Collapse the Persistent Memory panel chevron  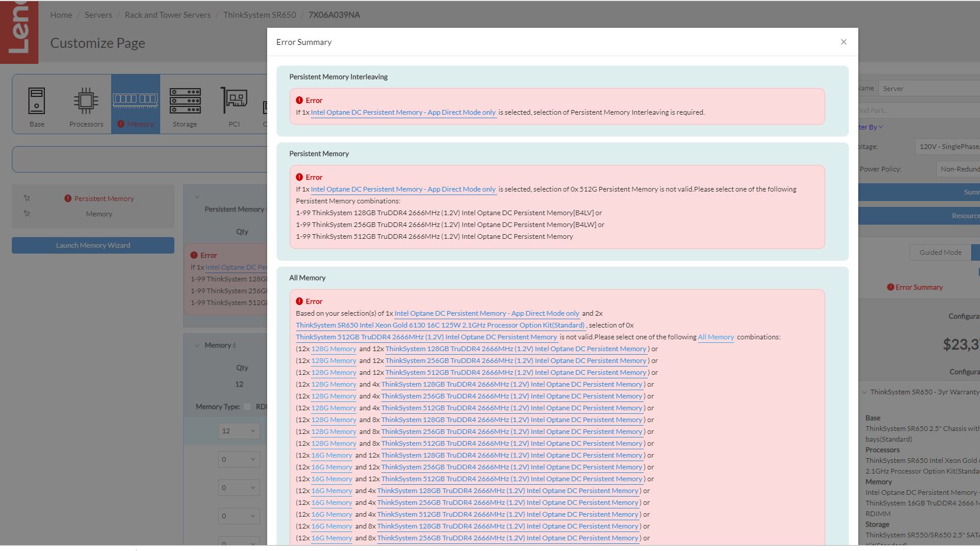197,197
